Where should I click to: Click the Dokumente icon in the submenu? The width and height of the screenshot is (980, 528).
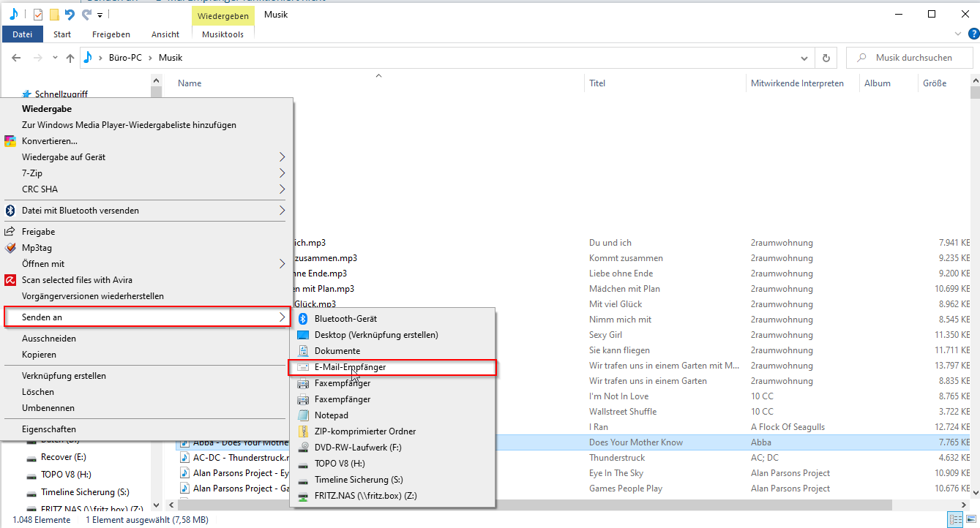303,351
